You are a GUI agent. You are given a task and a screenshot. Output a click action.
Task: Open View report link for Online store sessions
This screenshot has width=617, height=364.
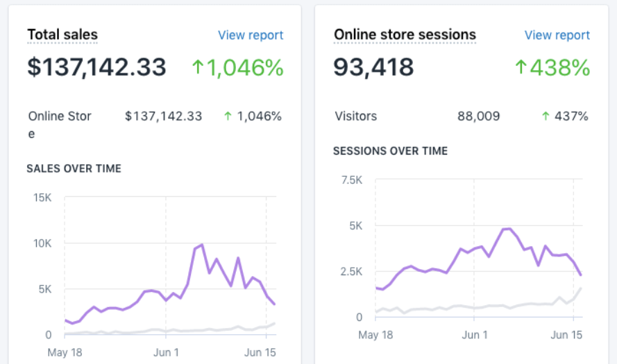click(x=557, y=35)
